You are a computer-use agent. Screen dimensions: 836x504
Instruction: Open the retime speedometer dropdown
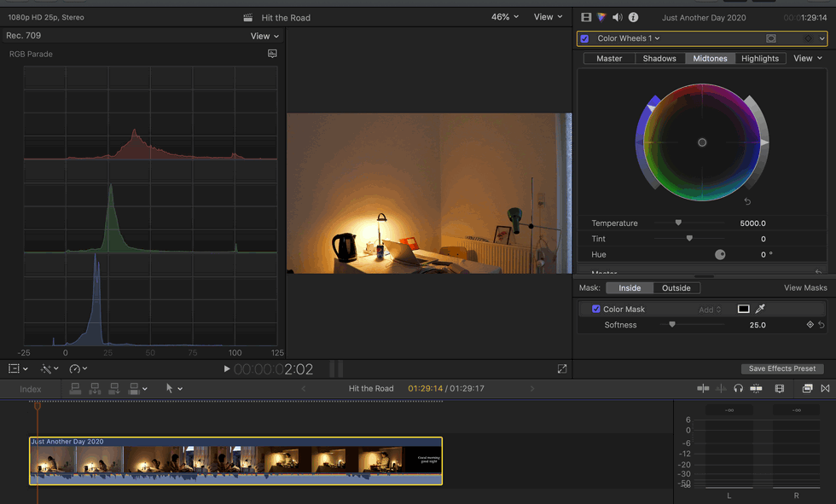(78, 368)
